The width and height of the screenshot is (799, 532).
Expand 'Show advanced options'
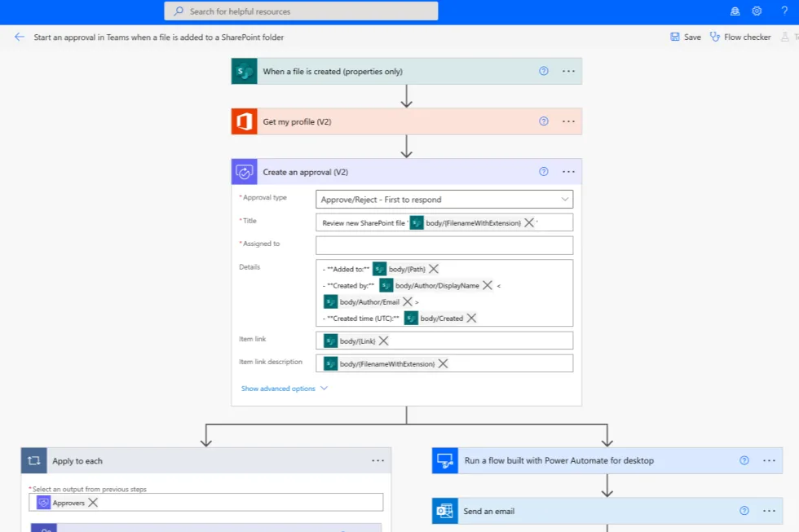pos(284,389)
